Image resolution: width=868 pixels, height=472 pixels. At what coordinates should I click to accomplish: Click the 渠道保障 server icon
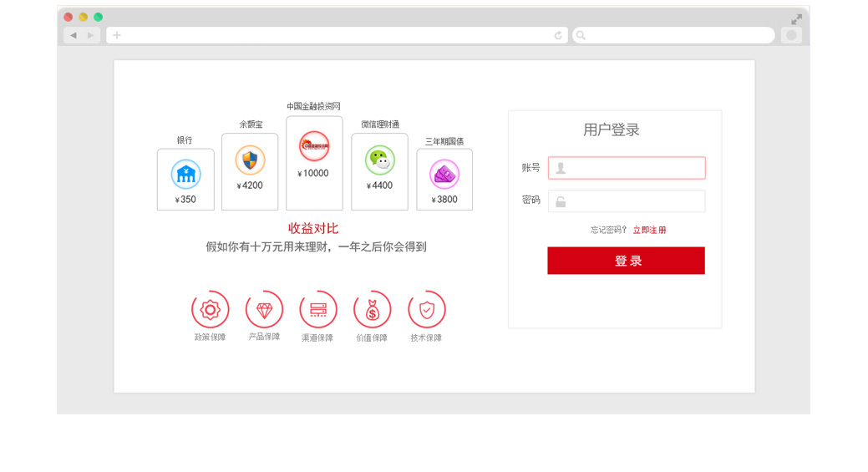(x=318, y=309)
